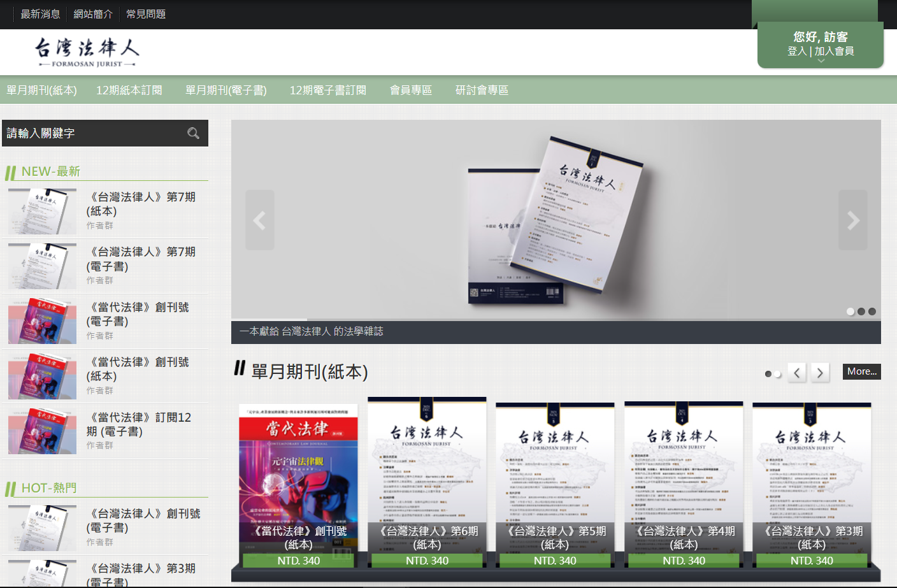897x588 pixels.
Task: Expand the member dropdown chevron under 登入
Action: pos(821,61)
